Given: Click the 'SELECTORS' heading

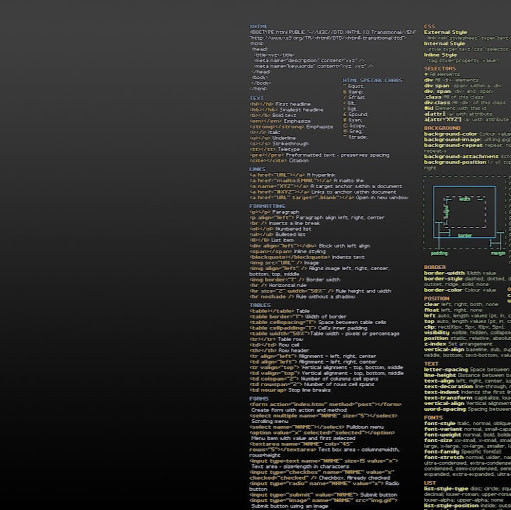Looking at the screenshot, I should (440, 69).
